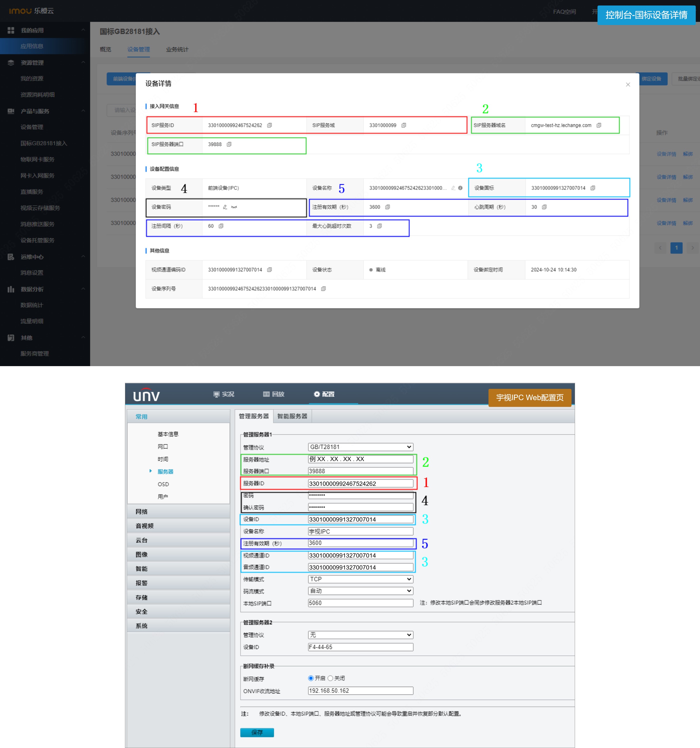The height and width of the screenshot is (748, 700).
Task: Switch to the 概览 tab
Action: 105,50
